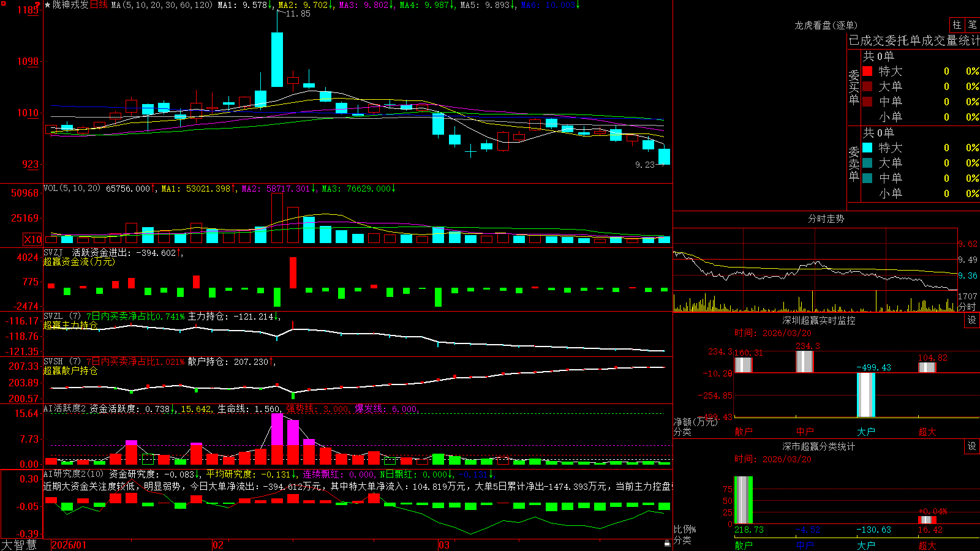Viewport: 980px width, 551px height.
Task: Click the VOL(5,10,20) indicator label
Action: tap(72, 189)
